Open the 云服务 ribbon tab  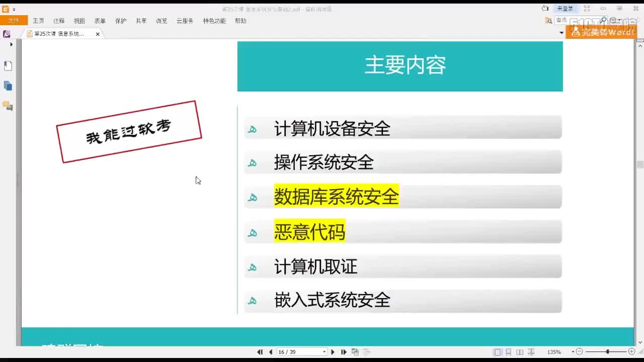pyautogui.click(x=185, y=21)
